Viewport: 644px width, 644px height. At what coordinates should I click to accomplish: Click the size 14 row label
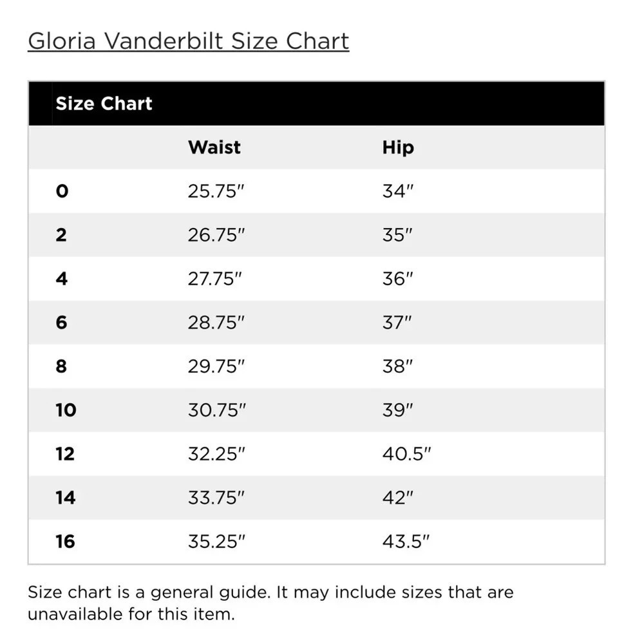[66, 498]
